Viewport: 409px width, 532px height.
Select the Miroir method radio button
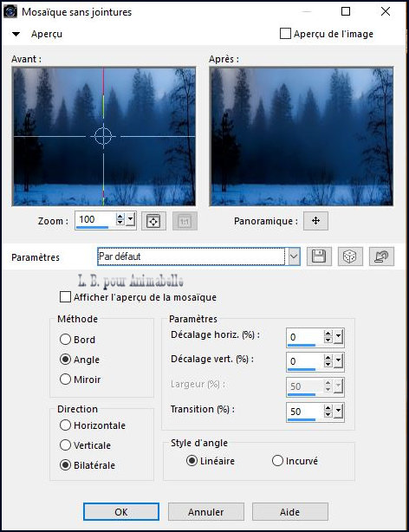pyautogui.click(x=65, y=379)
